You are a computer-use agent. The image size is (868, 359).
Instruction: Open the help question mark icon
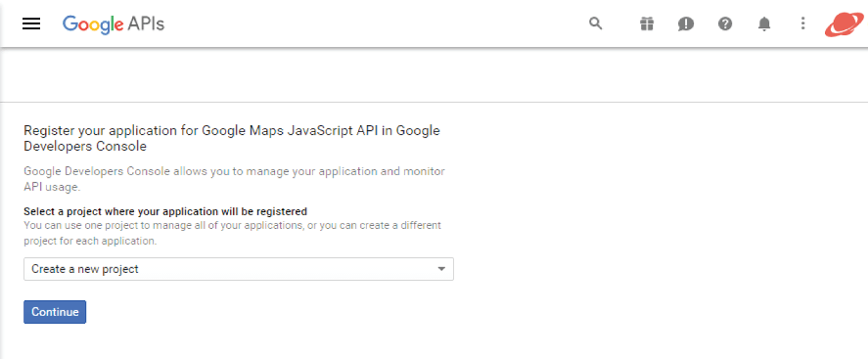pyautogui.click(x=725, y=23)
